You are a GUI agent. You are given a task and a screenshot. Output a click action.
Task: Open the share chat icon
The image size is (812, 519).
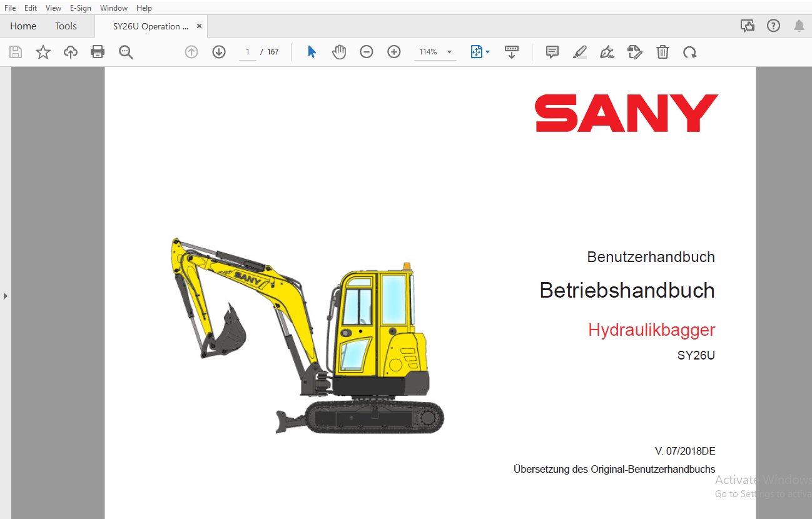747,26
